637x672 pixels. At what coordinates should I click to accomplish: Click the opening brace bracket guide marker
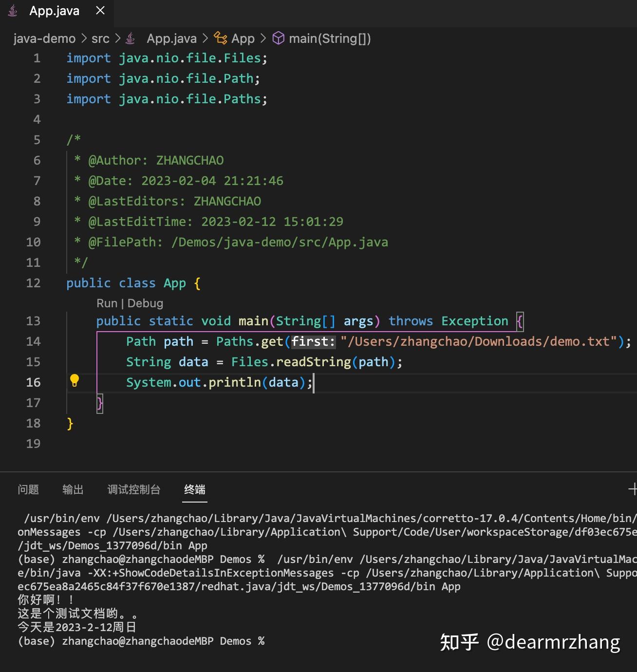click(520, 321)
